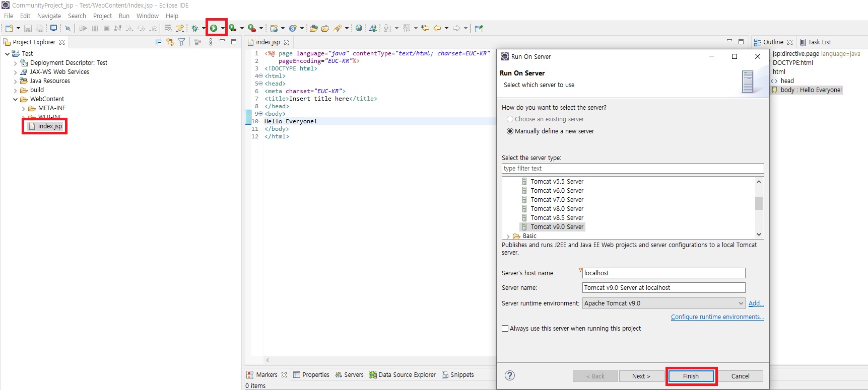
Task: Click server type list scrollbar thumb
Action: 759,203
